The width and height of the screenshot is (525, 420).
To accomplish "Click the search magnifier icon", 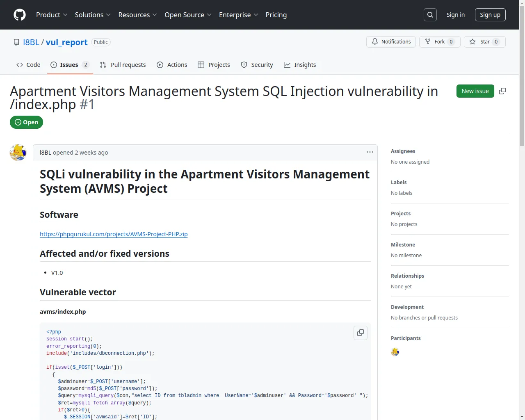I will click(430, 15).
